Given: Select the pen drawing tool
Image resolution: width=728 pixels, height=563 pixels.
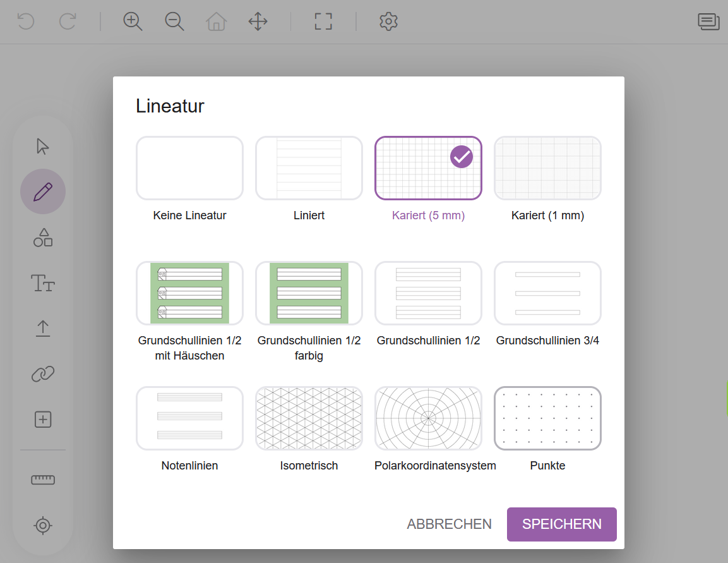Looking at the screenshot, I should [x=43, y=191].
